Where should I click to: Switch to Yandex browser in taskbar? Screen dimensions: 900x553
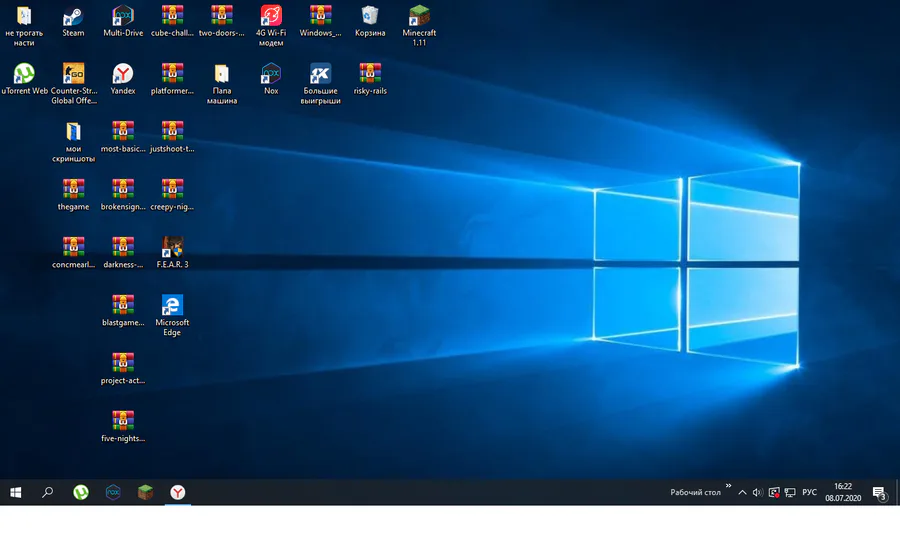click(177, 493)
